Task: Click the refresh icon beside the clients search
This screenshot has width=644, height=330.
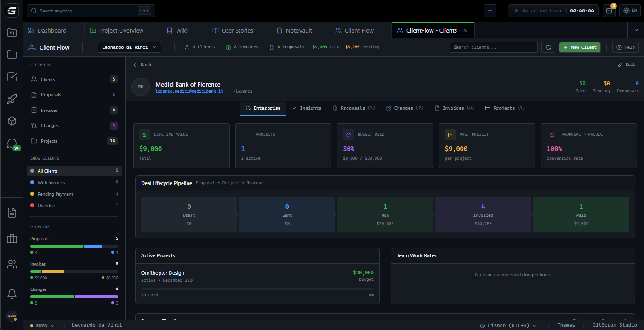Action: (x=548, y=47)
